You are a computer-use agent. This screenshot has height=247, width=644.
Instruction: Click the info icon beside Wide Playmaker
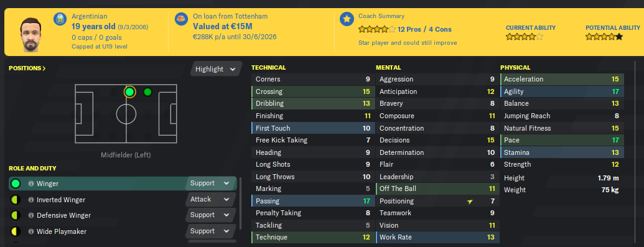click(x=31, y=231)
